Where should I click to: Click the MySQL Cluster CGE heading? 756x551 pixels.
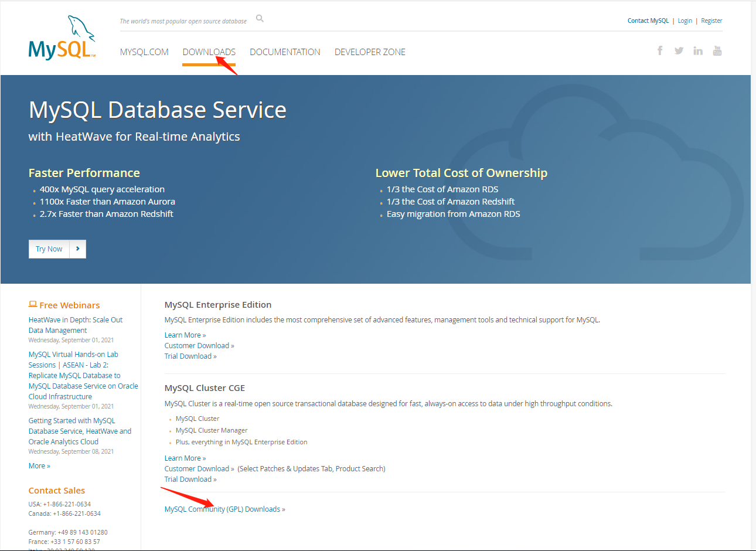(x=205, y=388)
